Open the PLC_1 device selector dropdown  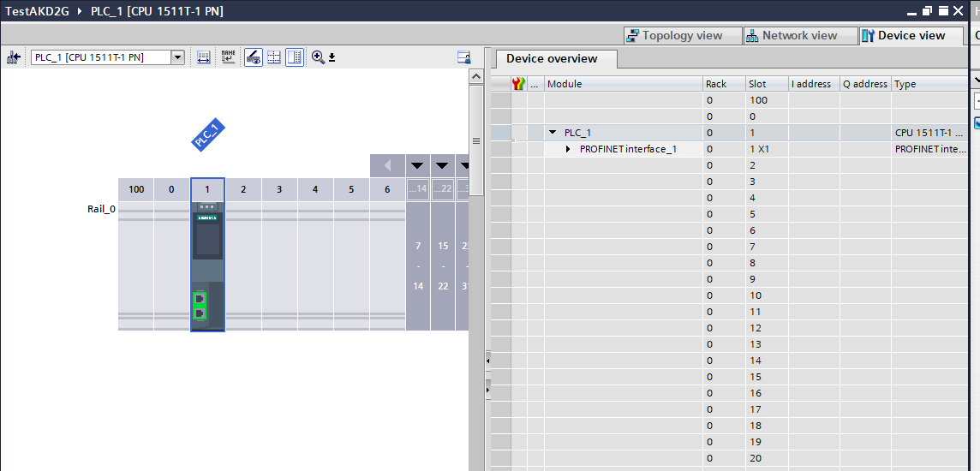click(177, 58)
